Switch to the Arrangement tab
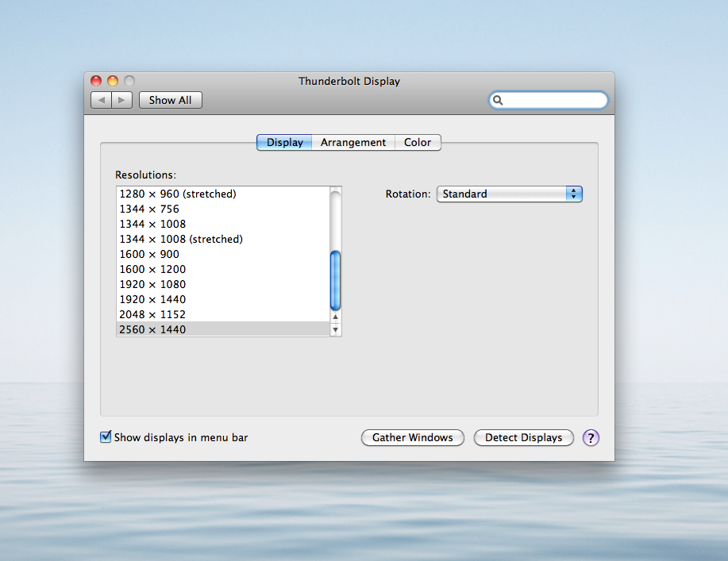The width and height of the screenshot is (728, 561). (x=353, y=143)
